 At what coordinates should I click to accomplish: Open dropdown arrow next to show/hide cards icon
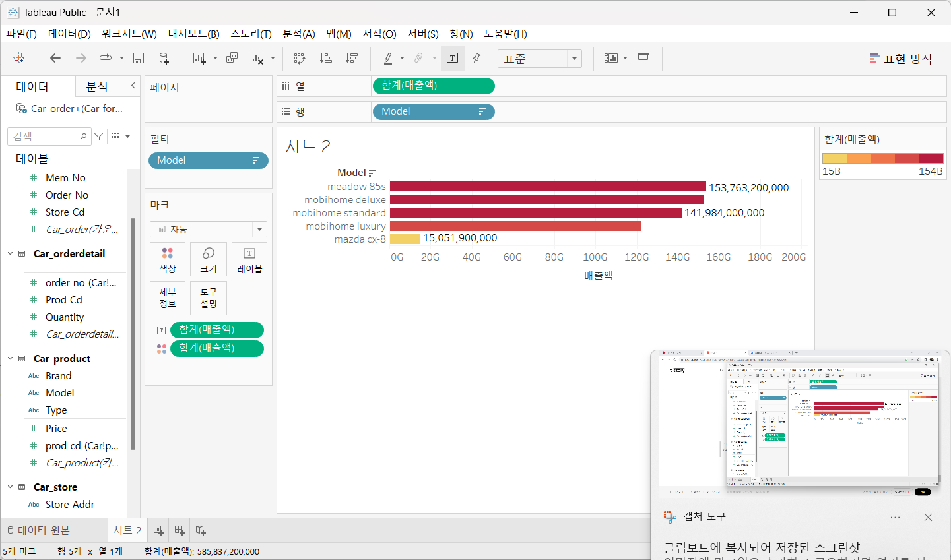coord(625,59)
